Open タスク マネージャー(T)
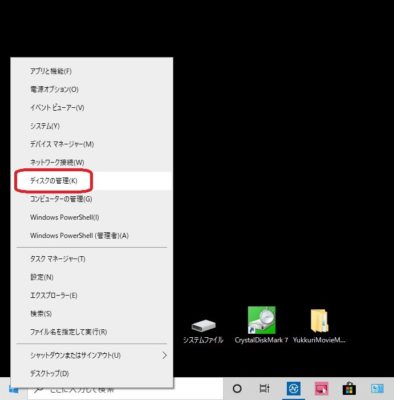This screenshot has width=394, height=400. point(92,259)
